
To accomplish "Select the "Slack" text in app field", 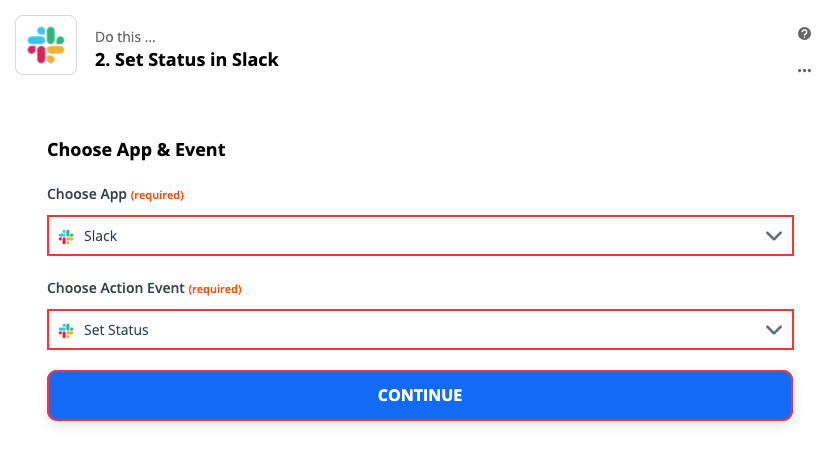I will [100, 237].
